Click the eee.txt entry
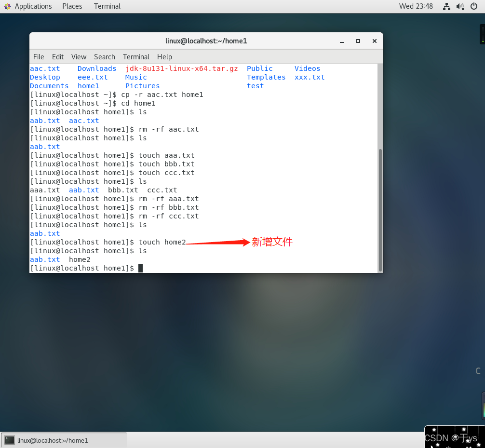Screen dimensions: 485x448 (x=93, y=77)
